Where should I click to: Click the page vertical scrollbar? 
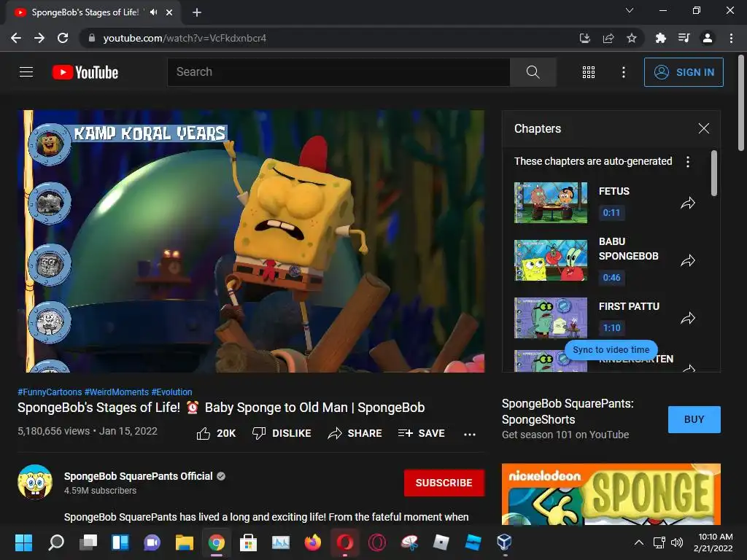741,102
